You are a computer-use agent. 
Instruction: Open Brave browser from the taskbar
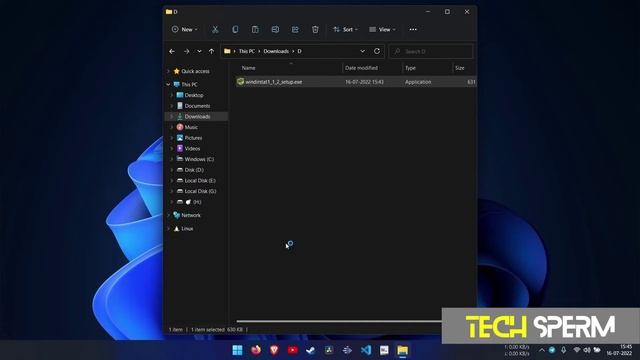(x=274, y=350)
